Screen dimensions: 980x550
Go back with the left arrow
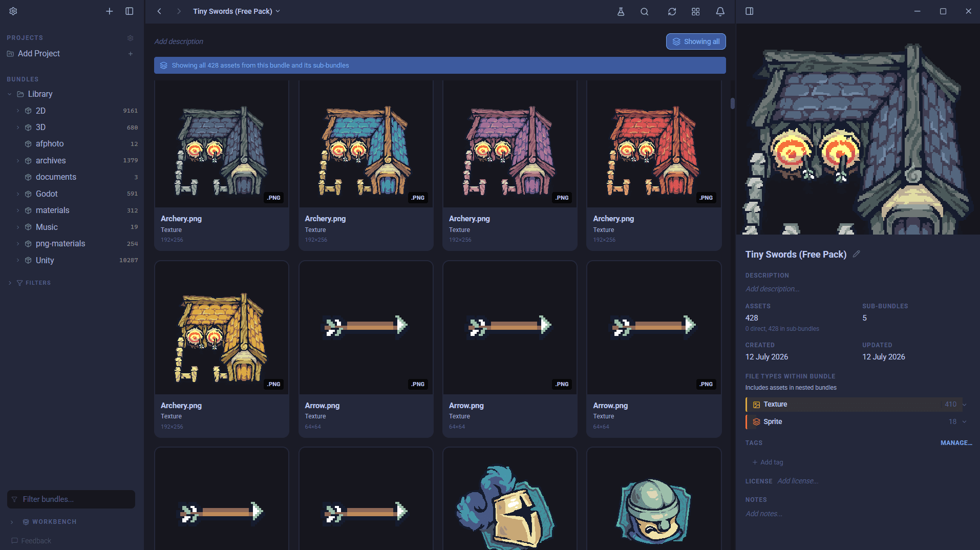coord(159,11)
